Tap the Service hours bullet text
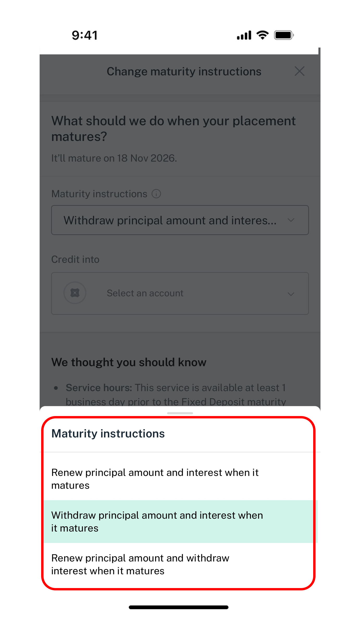Viewport: 358px width, 644px height. tap(176, 394)
